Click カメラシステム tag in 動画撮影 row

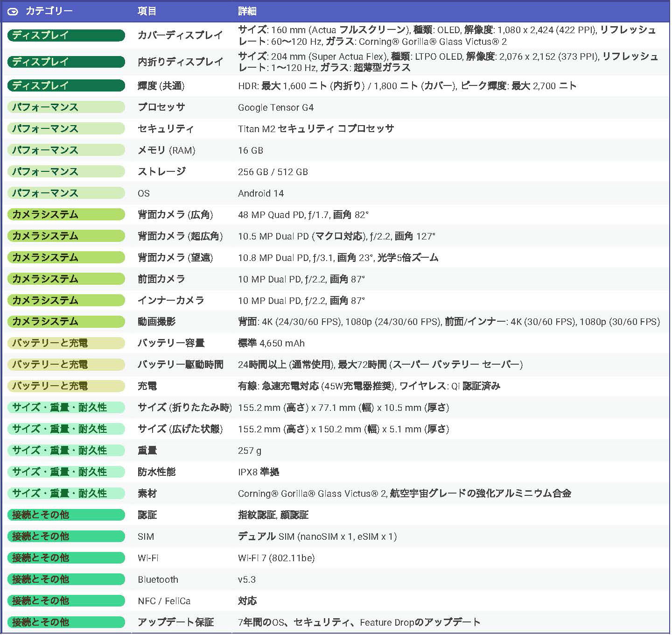coord(66,322)
